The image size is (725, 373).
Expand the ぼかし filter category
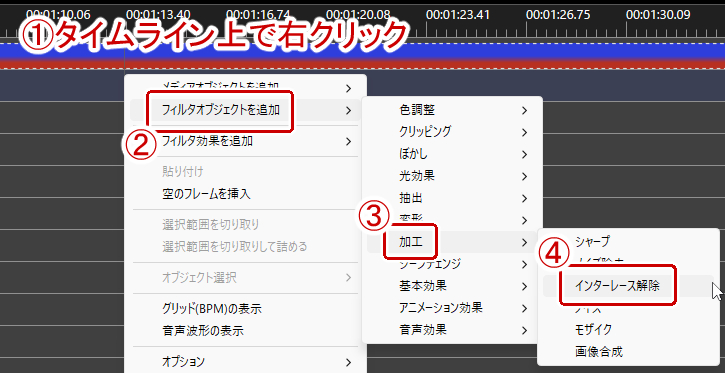pyautogui.click(x=452, y=153)
